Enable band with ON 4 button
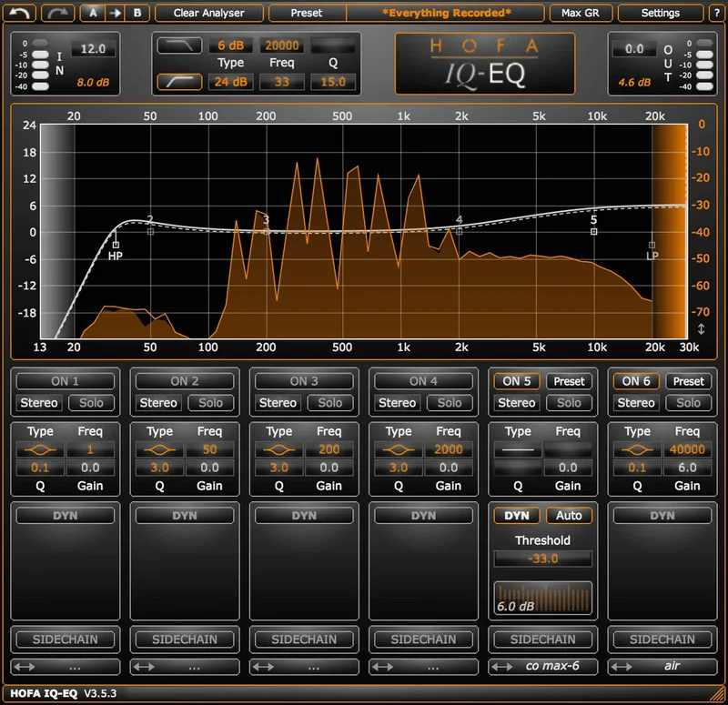Viewport: 728px width, 705px height. (x=423, y=381)
